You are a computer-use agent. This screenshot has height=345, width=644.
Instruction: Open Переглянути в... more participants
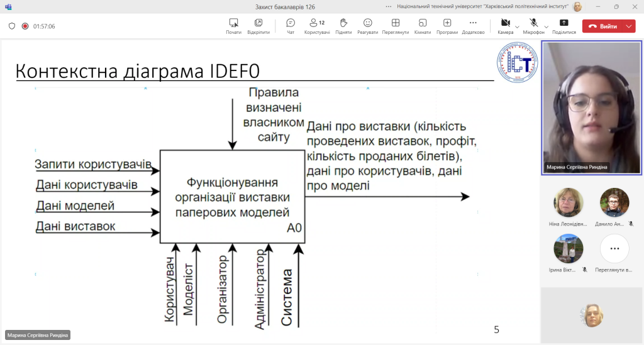coord(614,253)
